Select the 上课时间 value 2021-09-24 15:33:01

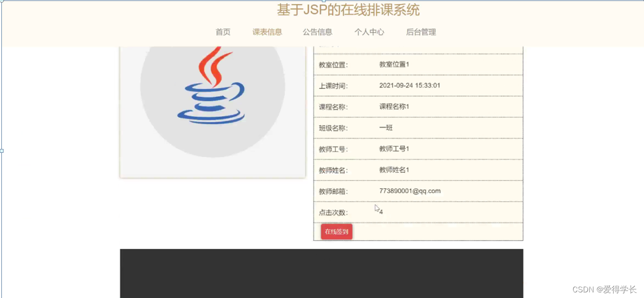pyautogui.click(x=410, y=86)
